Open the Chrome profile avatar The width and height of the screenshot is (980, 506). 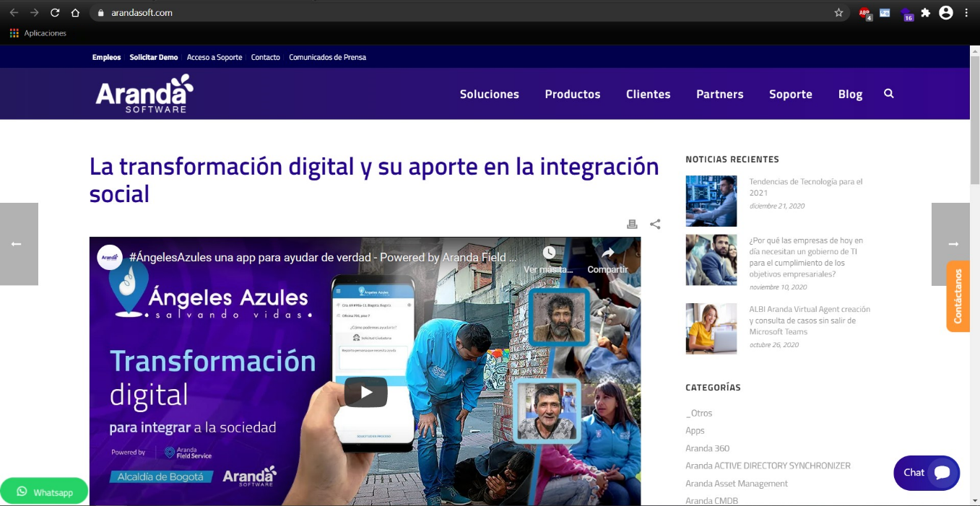click(946, 13)
